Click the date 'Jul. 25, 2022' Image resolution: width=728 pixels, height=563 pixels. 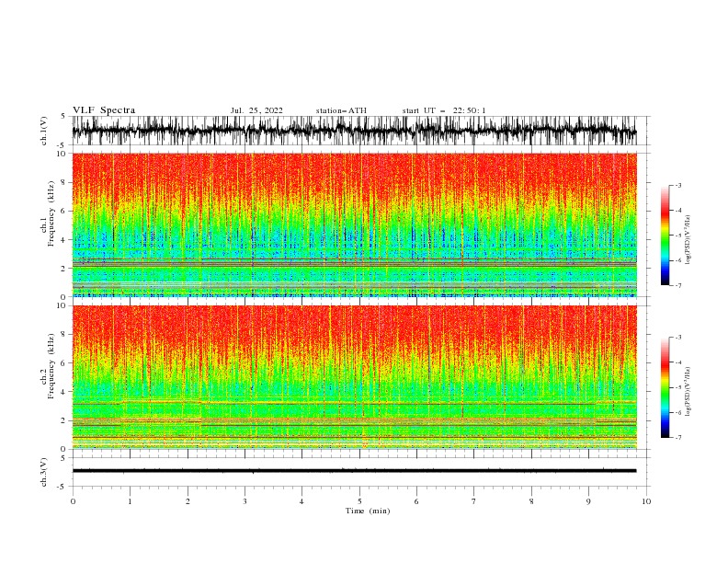tap(256, 110)
